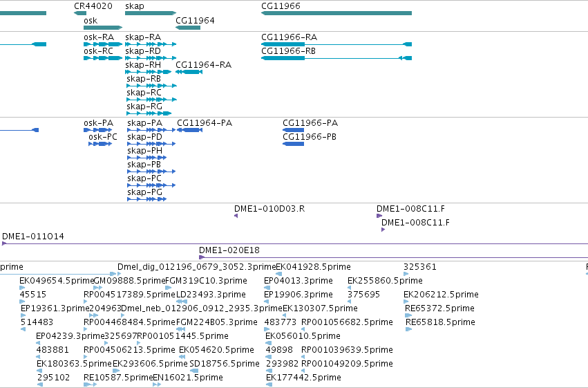Select the skap-RB transcript label
Screen dimensions: 588x388
(x=144, y=79)
